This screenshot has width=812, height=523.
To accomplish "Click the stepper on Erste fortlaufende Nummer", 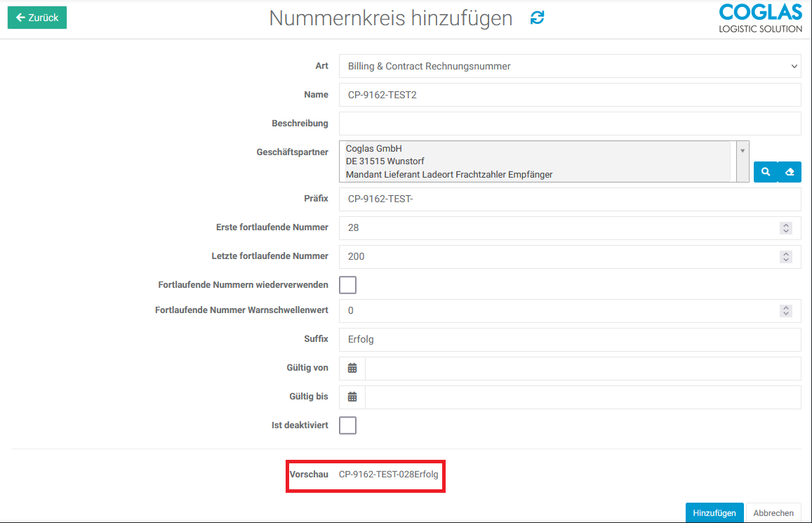I will 786,228.
